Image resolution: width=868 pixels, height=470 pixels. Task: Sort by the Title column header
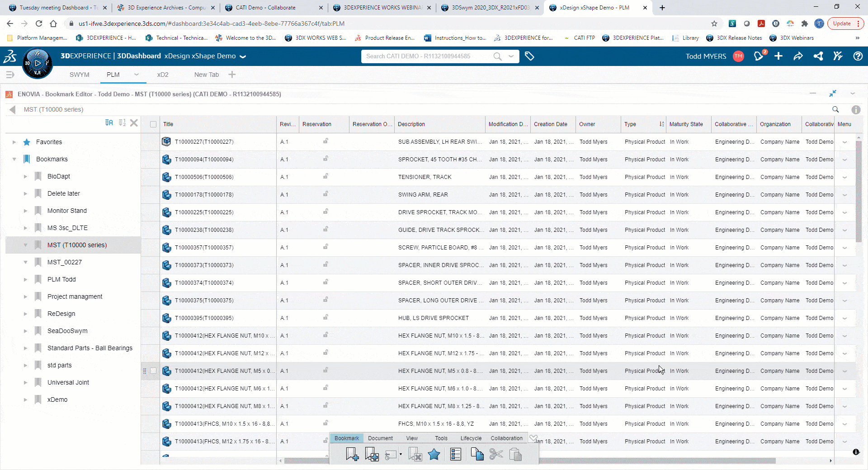[218, 124]
